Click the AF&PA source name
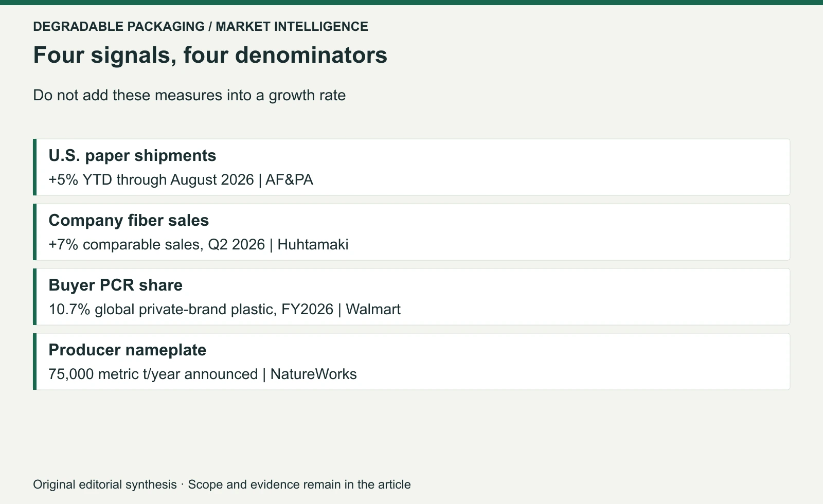This screenshot has height=504, width=823. click(289, 179)
